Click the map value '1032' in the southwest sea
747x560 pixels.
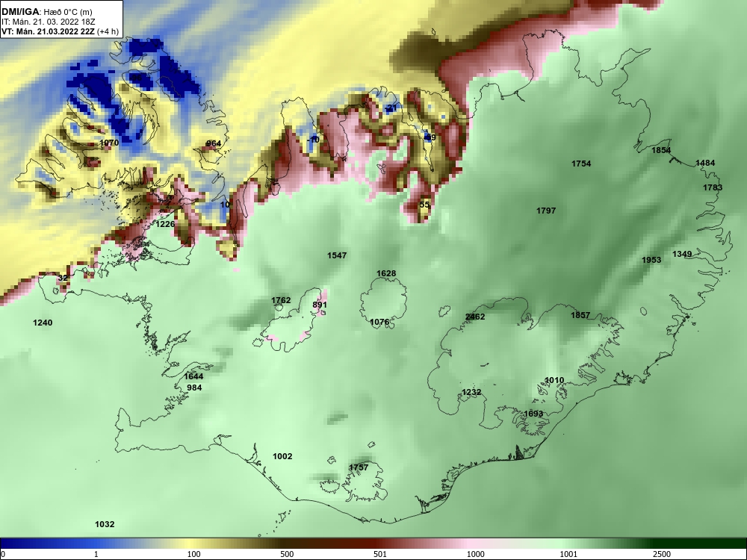tap(105, 524)
